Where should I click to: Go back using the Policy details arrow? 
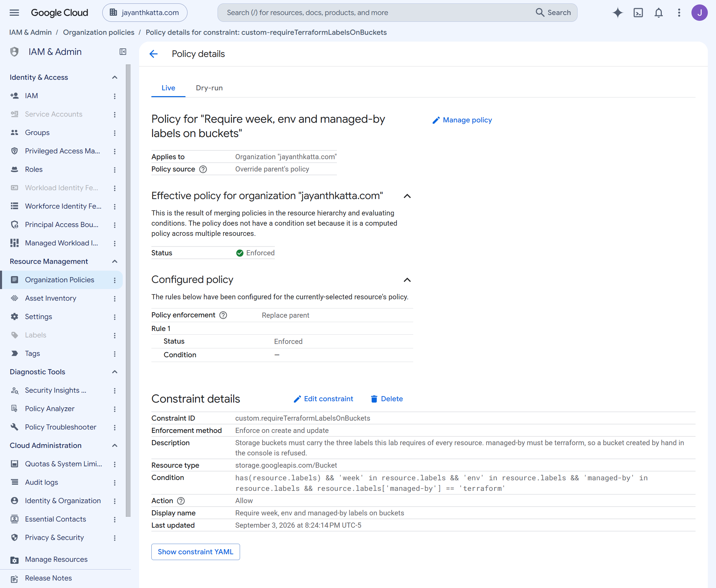[x=153, y=54]
